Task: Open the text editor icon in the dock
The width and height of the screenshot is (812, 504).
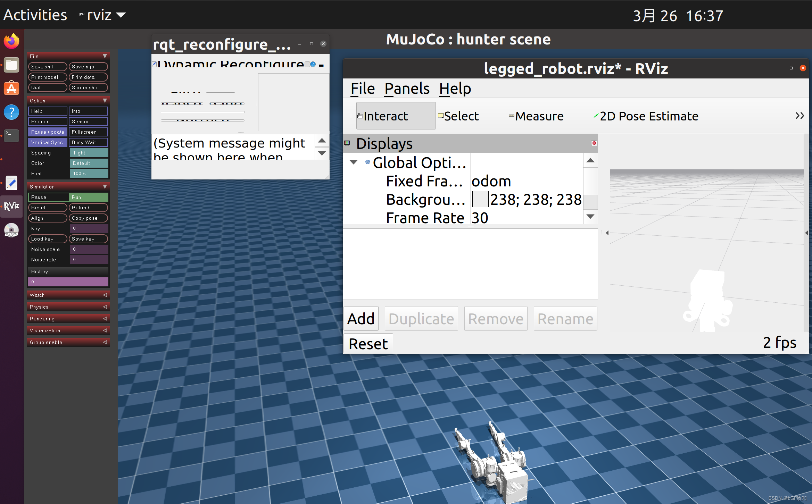Action: 11,183
